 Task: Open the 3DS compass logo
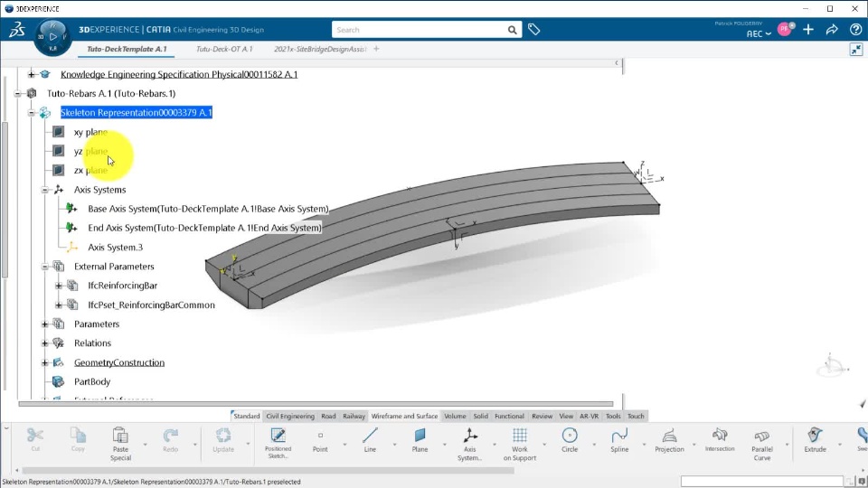pos(17,29)
